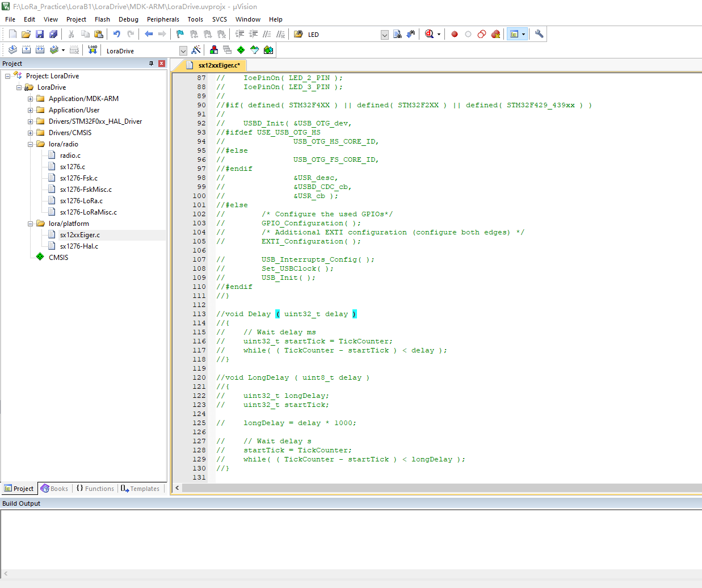Expand the Drivers/CMSIS folder
This screenshot has height=588, width=702.
coord(31,133)
